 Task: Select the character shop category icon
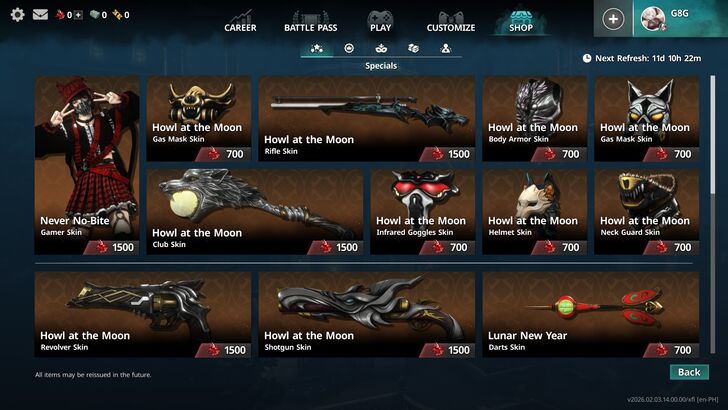[x=446, y=48]
